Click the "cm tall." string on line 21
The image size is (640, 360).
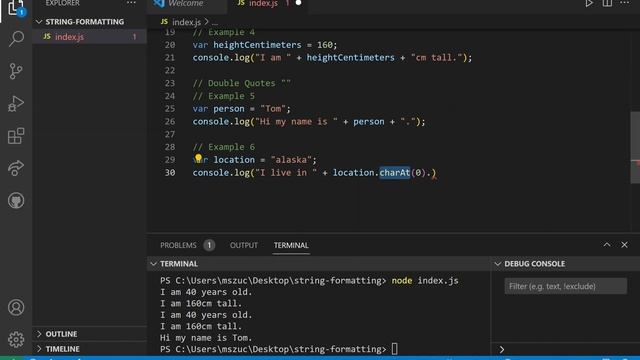[x=437, y=58]
